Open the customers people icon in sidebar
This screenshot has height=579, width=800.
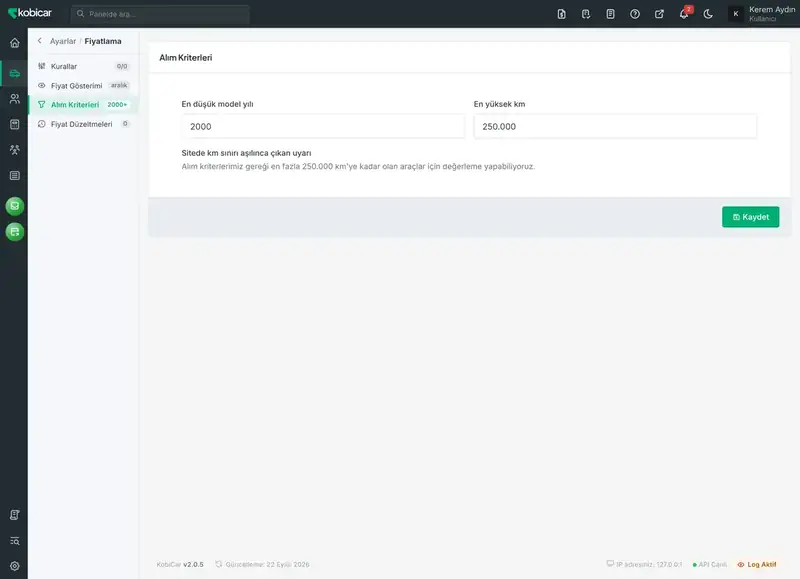tap(14, 99)
